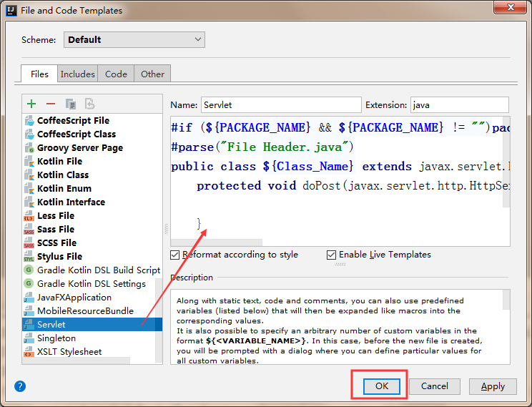Click the Name field containing Servlet
Image resolution: width=532 pixels, height=407 pixels.
[281, 105]
